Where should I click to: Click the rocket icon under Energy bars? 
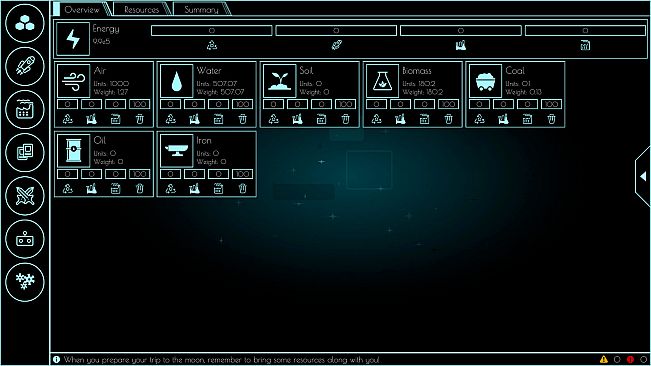pyautogui.click(x=336, y=45)
